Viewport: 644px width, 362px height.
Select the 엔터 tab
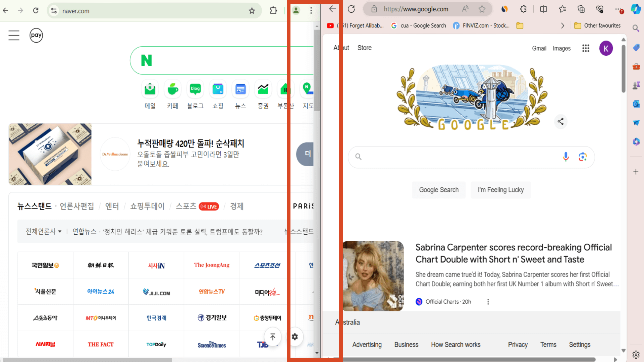tap(112, 206)
